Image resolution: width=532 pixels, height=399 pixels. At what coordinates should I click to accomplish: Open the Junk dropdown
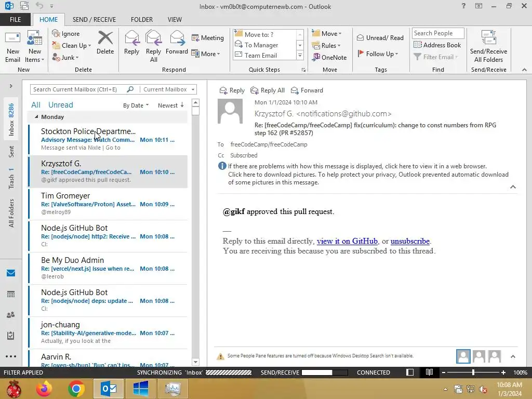[x=65, y=57]
